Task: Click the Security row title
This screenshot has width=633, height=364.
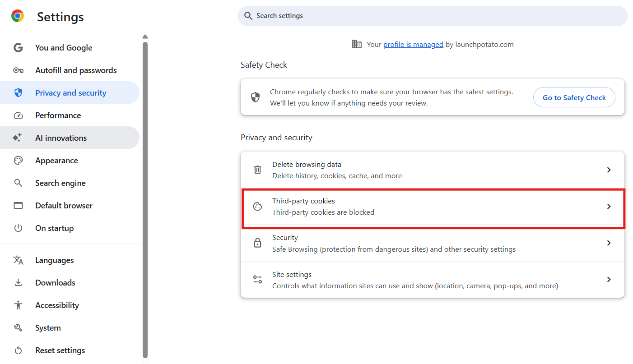Action: pos(285,238)
